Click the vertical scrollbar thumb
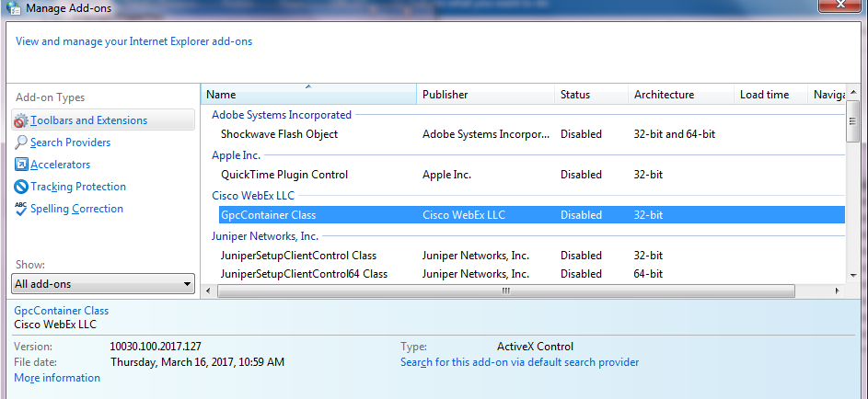The height and width of the screenshot is (399, 868). click(x=852, y=121)
